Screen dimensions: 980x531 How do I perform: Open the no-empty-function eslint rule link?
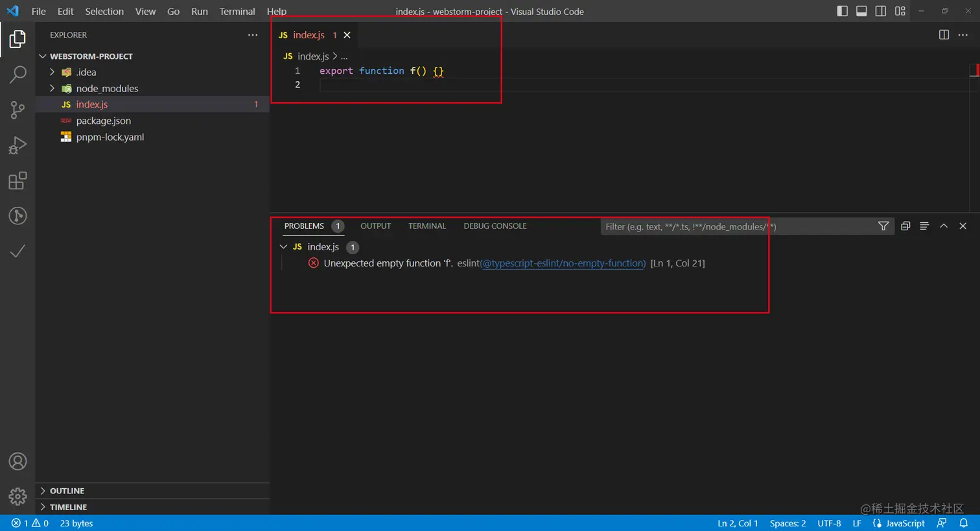pyautogui.click(x=563, y=263)
